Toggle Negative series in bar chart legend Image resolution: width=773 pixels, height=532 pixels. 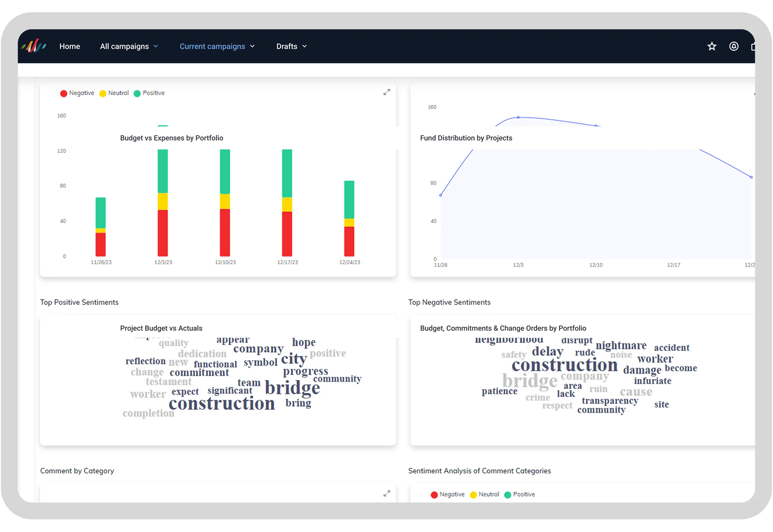(x=77, y=93)
